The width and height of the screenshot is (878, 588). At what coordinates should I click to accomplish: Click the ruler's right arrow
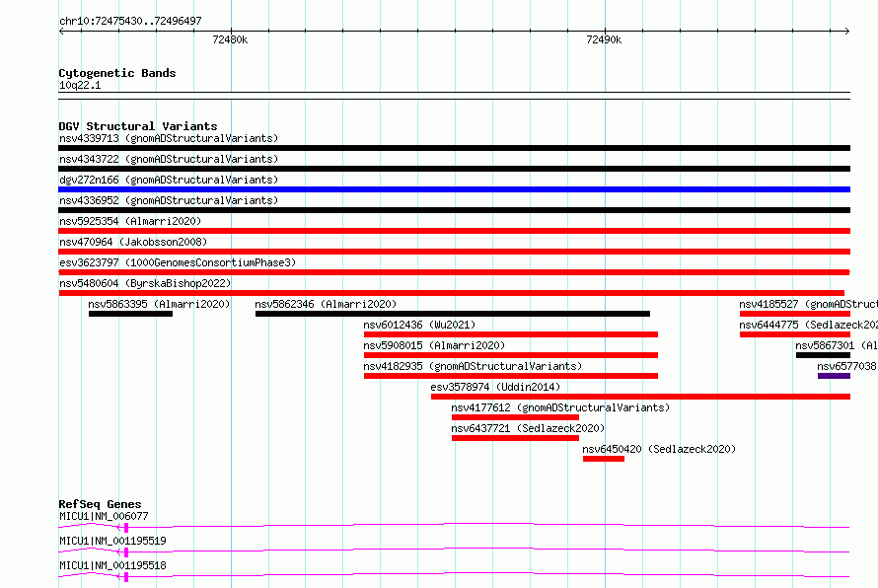pyautogui.click(x=847, y=32)
